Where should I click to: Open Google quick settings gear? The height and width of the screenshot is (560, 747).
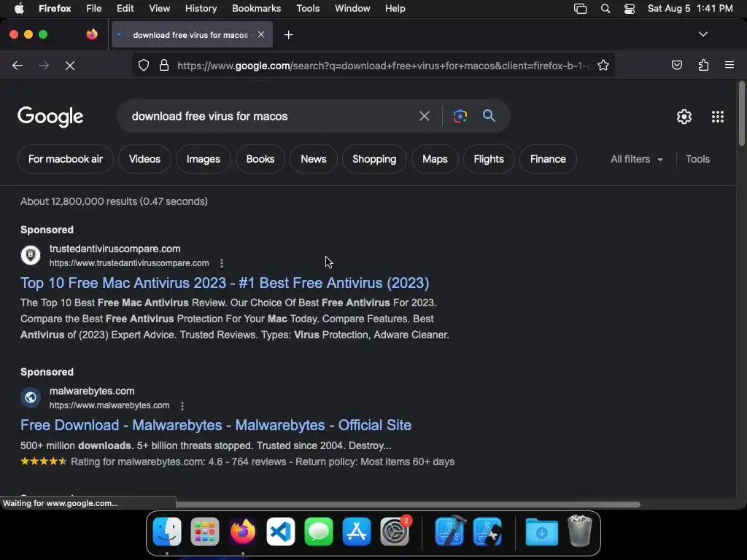click(x=684, y=117)
